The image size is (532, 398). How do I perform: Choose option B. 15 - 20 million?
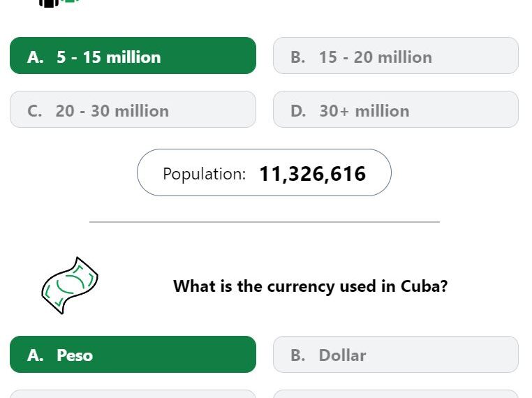pyautogui.click(x=396, y=56)
